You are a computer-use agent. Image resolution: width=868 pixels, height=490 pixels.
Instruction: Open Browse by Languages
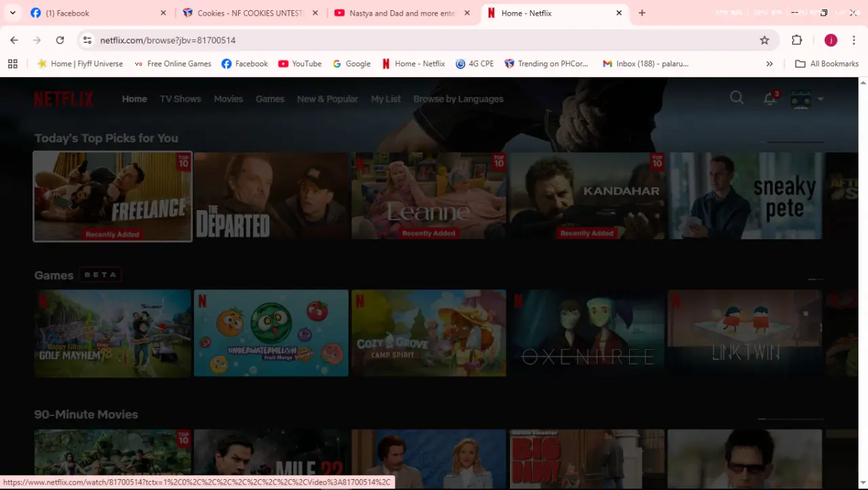tap(458, 99)
